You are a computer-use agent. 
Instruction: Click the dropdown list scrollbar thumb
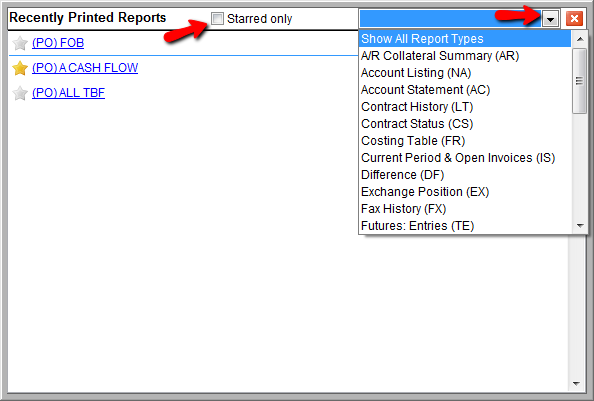click(579, 81)
